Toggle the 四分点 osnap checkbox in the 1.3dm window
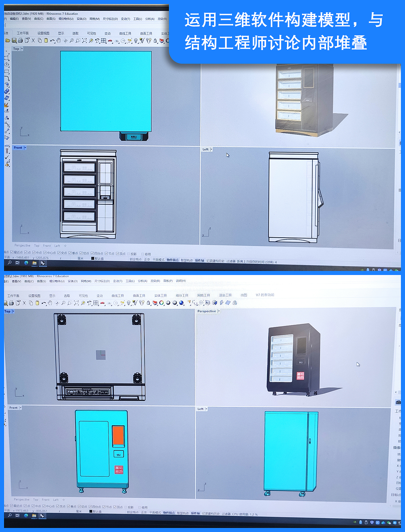The height and width of the screenshot is (532, 405). [92, 253]
